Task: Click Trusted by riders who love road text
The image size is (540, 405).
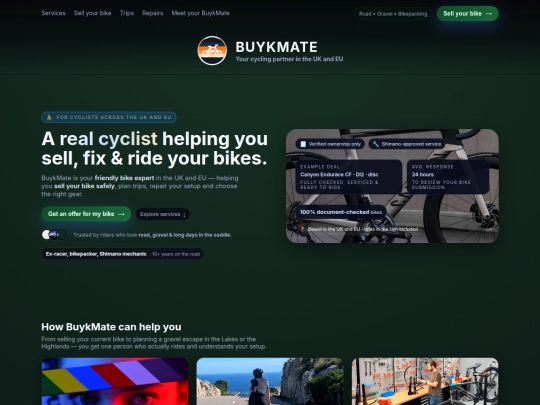Action: tap(152, 235)
